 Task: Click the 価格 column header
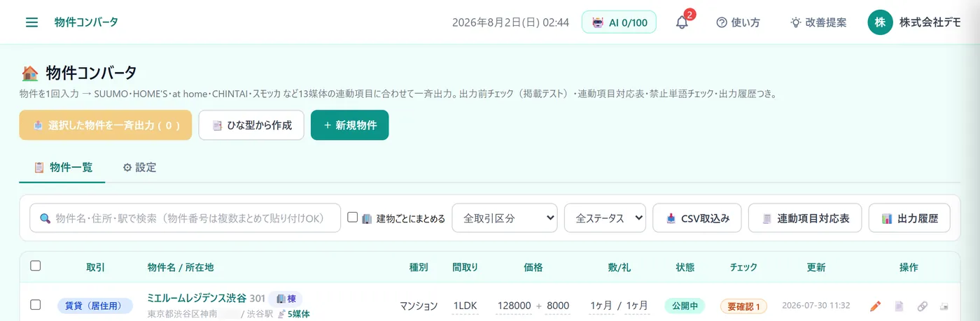[533, 267]
